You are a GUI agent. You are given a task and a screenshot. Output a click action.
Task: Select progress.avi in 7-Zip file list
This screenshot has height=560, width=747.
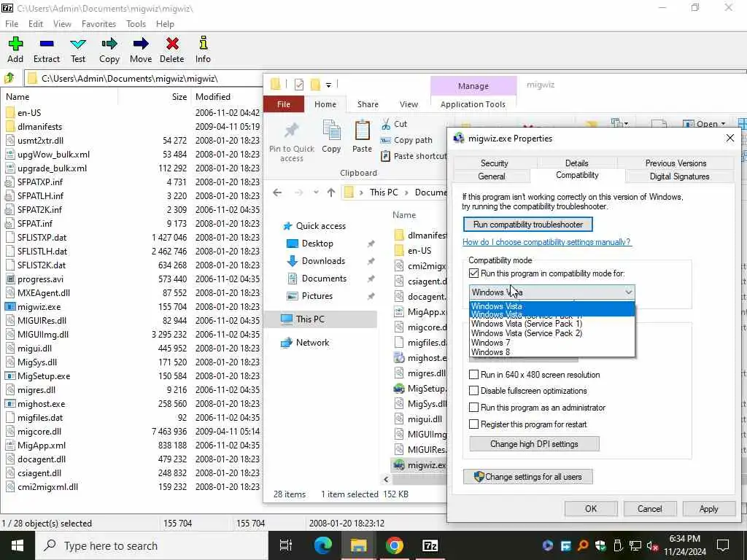[x=41, y=279]
